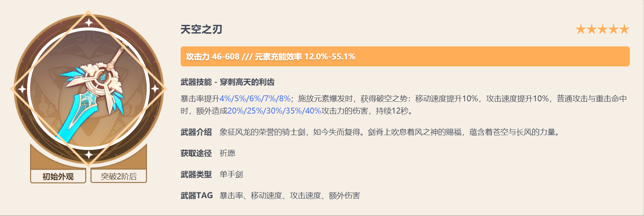The image size is (644, 216).
Task: Click the 穿刺高天的利齿 skill heading
Action: (x=247, y=82)
